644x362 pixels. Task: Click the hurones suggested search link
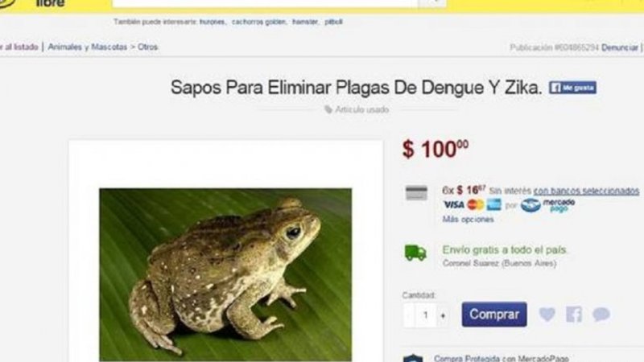coord(213,22)
